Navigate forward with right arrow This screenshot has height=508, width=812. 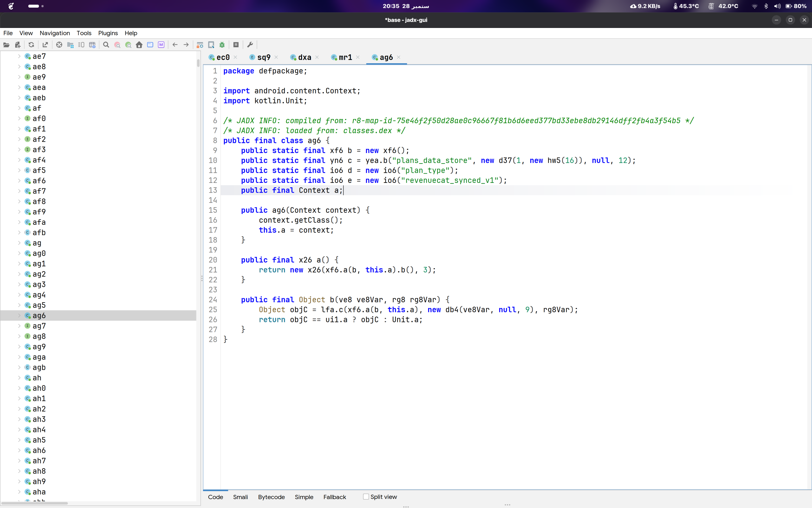(186, 45)
